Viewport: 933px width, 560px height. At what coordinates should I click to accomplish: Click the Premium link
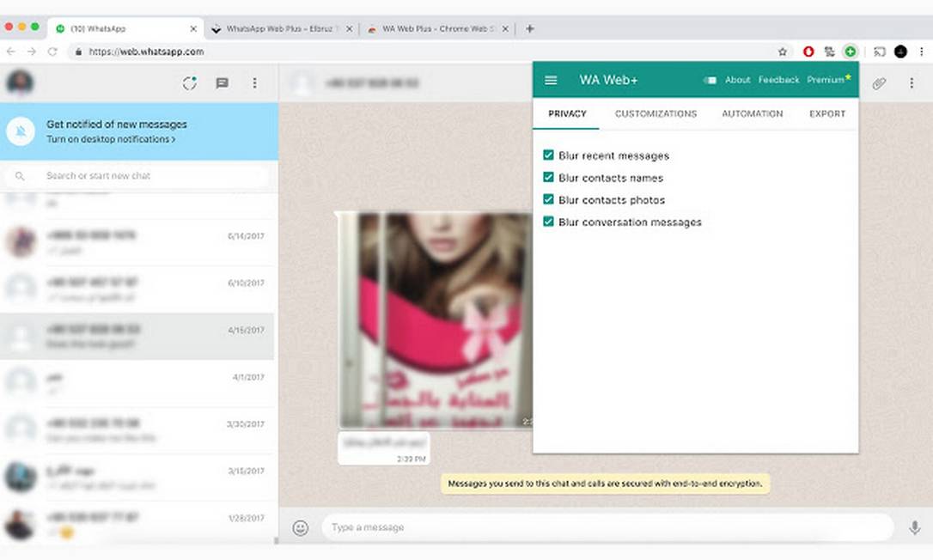tap(826, 80)
